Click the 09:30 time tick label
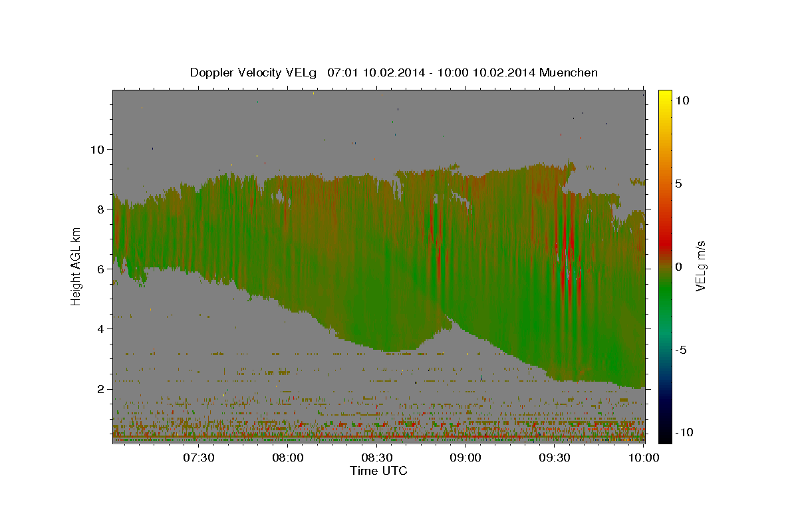The height and width of the screenshot is (532, 798). [555, 458]
